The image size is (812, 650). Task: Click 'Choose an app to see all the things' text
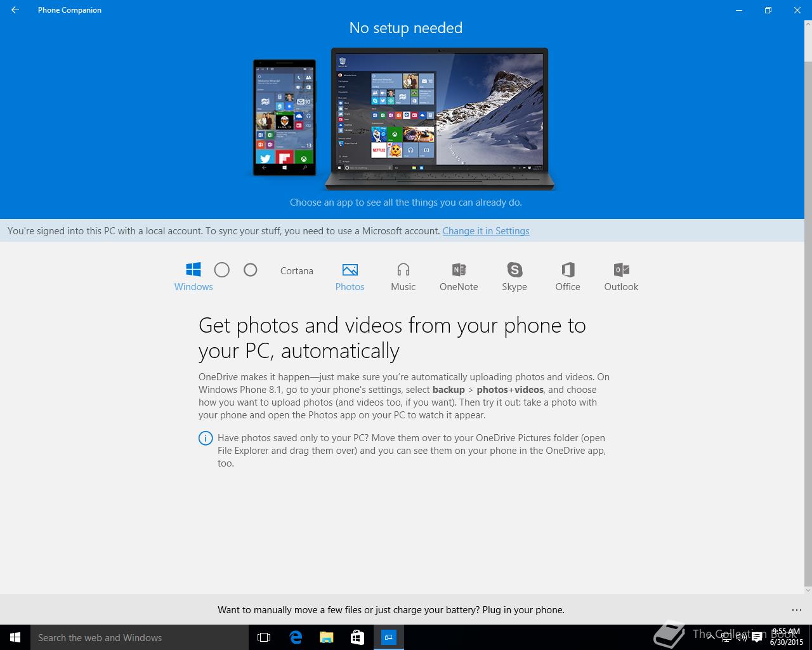[x=406, y=202]
